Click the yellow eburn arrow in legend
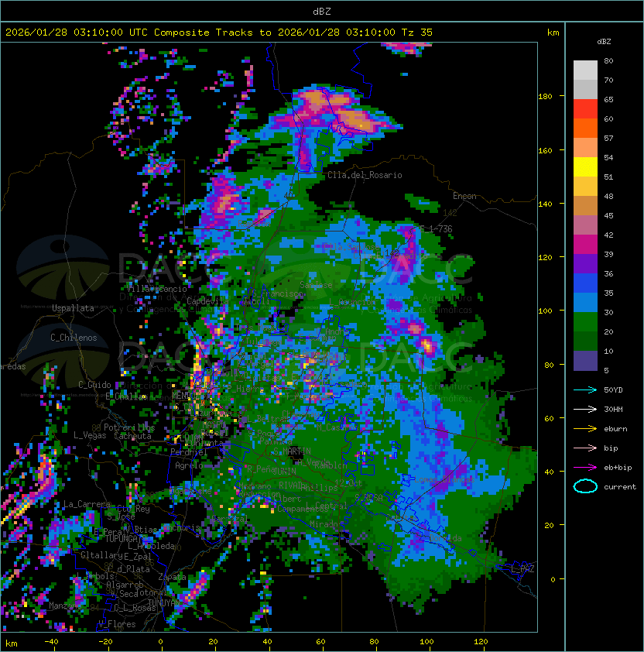 [x=585, y=429]
